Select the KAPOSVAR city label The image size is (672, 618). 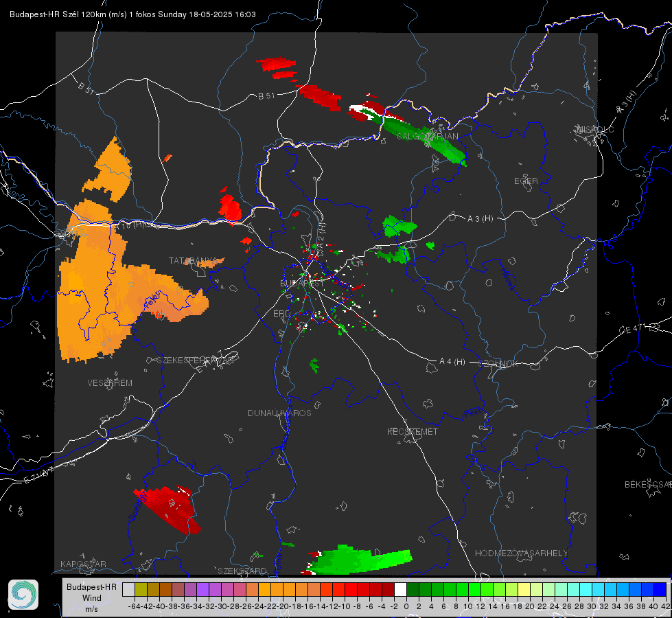tap(83, 564)
